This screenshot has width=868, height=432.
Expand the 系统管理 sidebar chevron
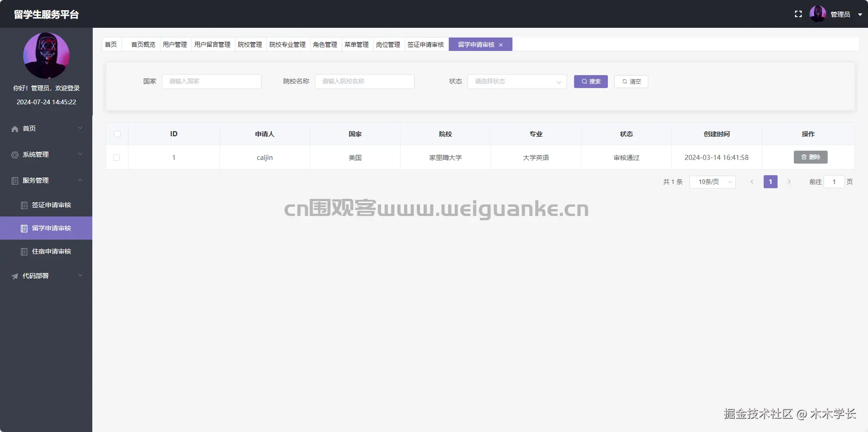80,154
